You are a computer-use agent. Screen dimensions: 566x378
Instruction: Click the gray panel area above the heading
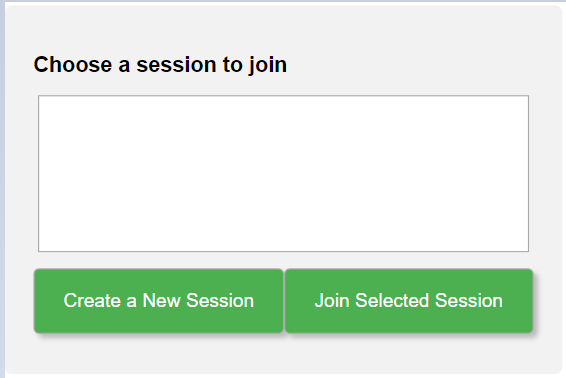click(x=283, y=29)
